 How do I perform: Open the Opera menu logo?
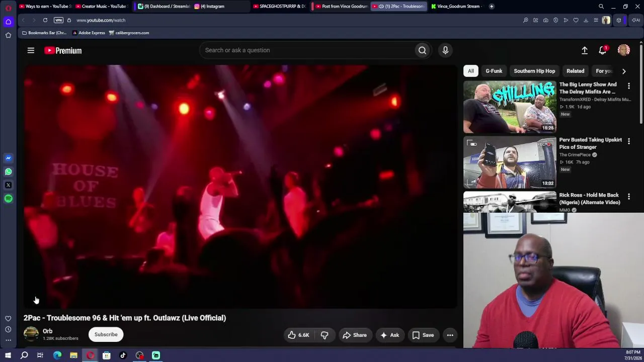tap(8, 8)
